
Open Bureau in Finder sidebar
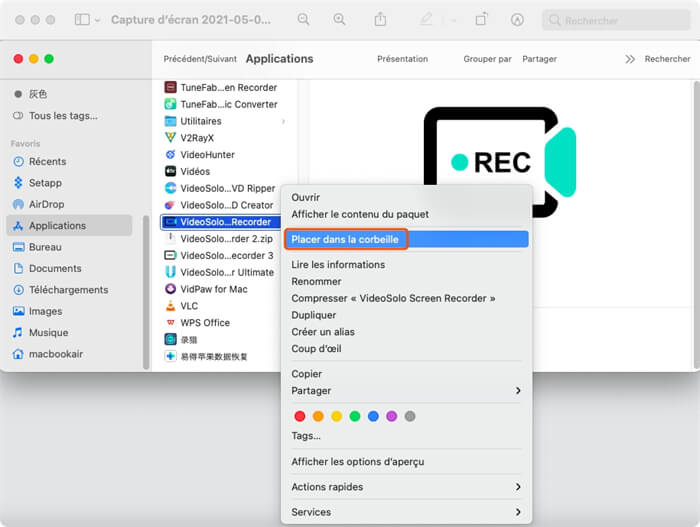tap(38, 247)
